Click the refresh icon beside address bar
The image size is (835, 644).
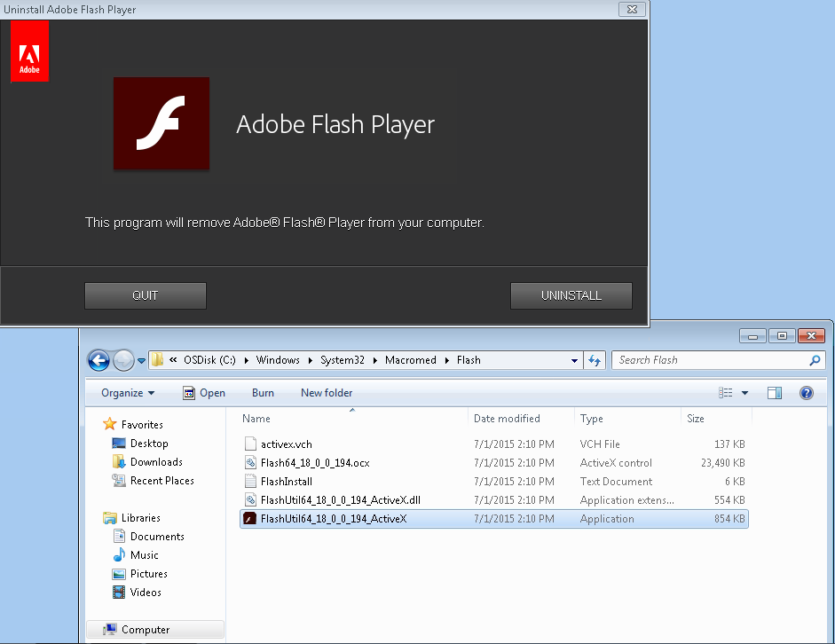coord(595,360)
